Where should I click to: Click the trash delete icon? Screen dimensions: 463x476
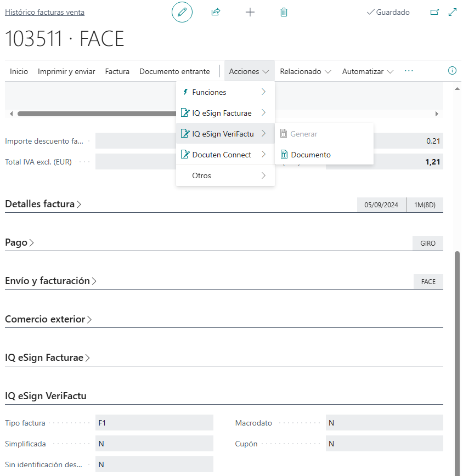(284, 12)
